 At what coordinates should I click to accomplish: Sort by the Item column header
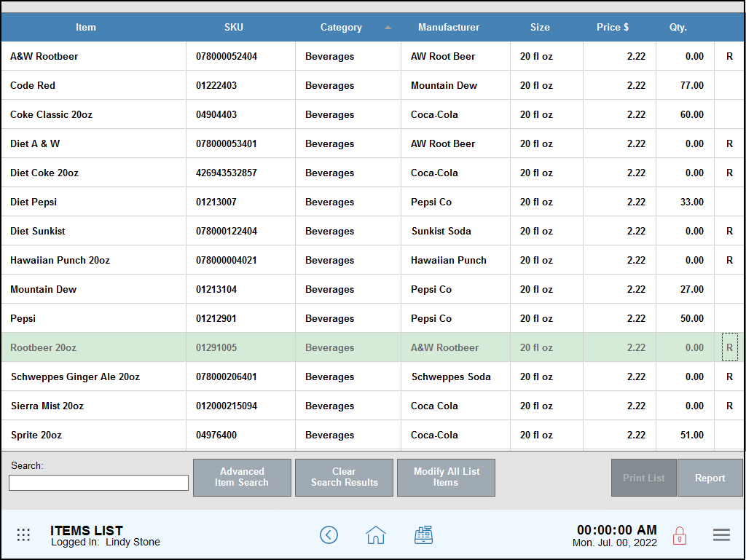pos(86,28)
